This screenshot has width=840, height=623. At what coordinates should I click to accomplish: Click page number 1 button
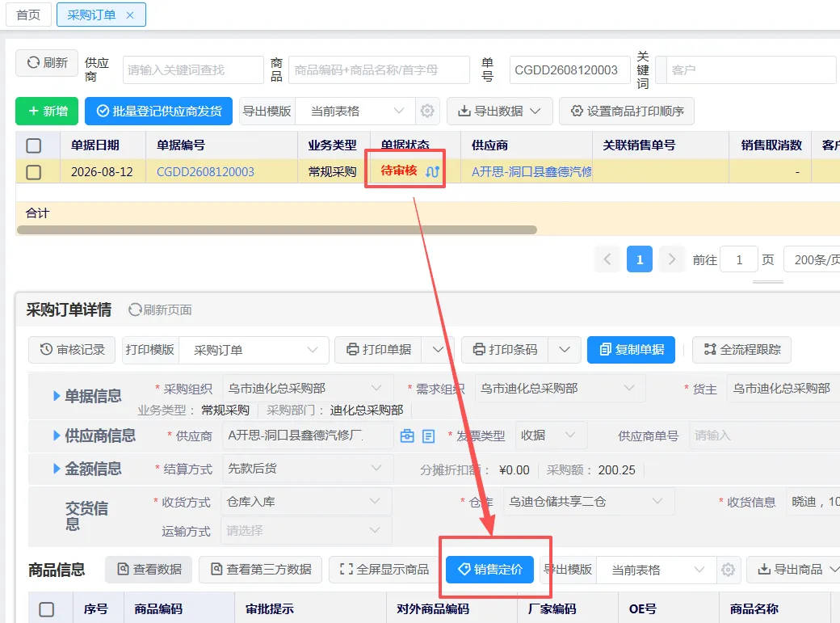point(640,259)
